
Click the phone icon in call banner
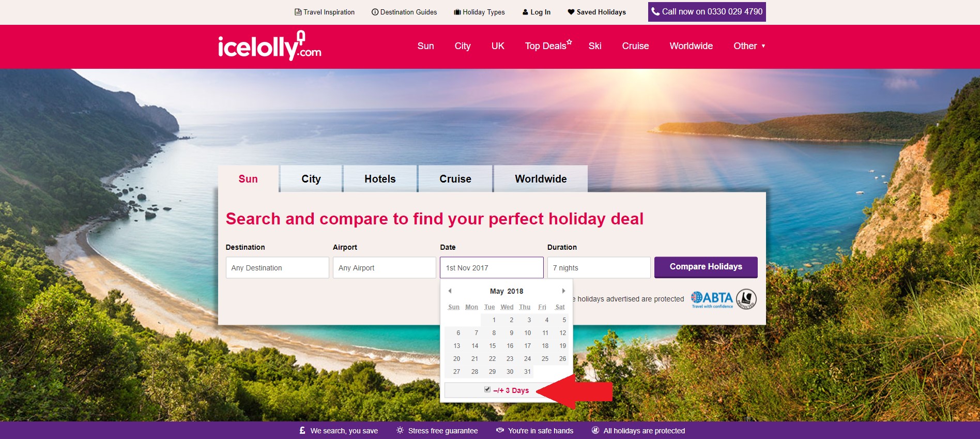655,11
